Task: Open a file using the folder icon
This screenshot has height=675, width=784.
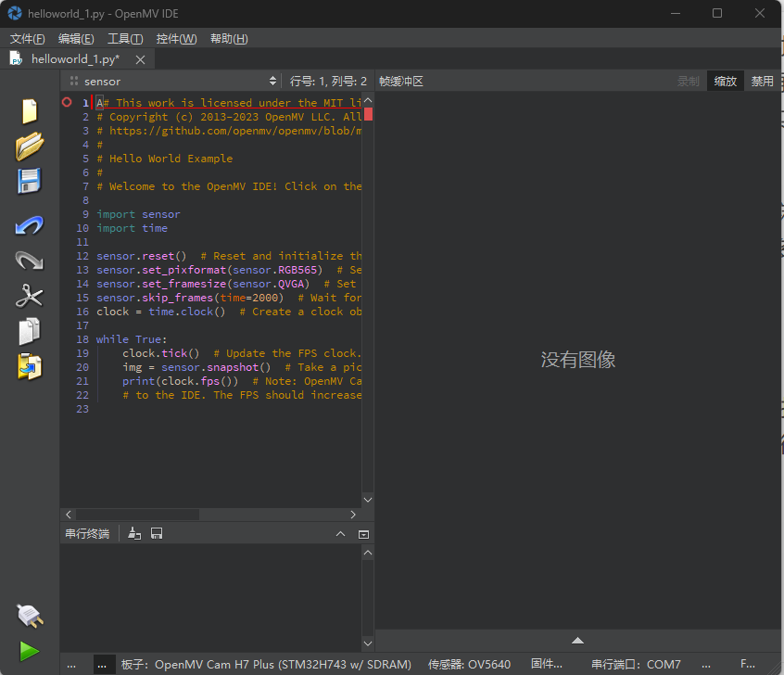Action: 29,146
